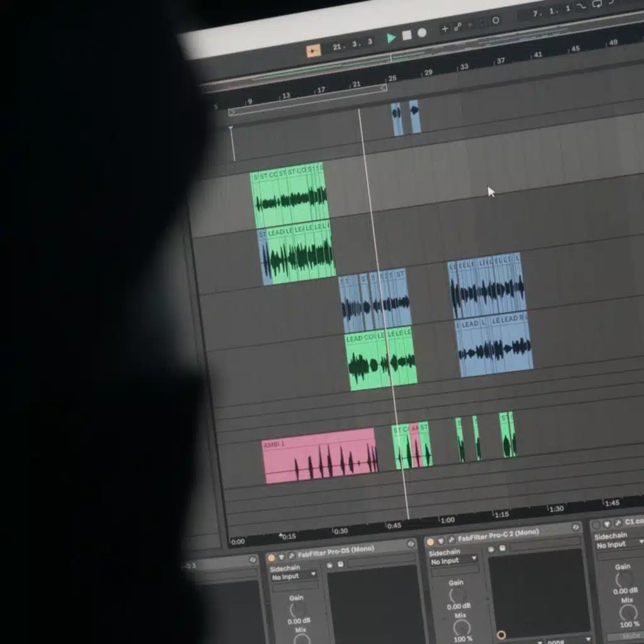Open Pro-C 2 Sidechain No Input dropdown
This screenshot has width=644, height=644.
click(x=453, y=560)
